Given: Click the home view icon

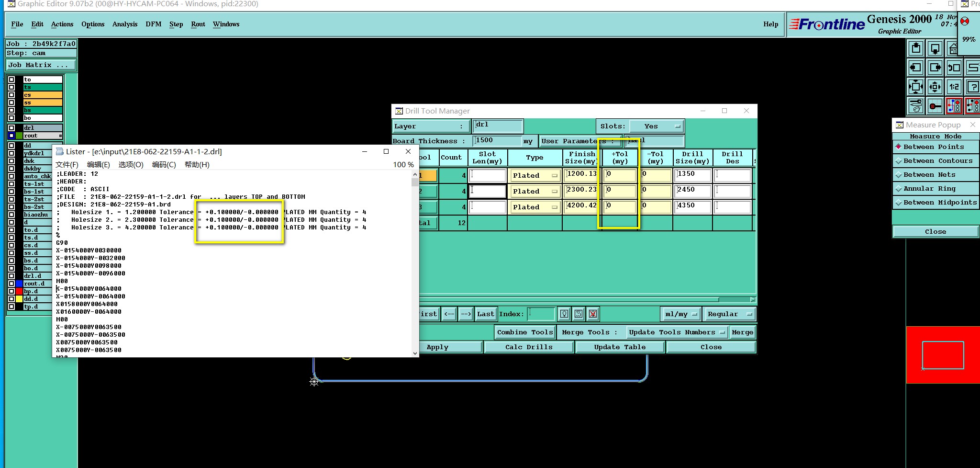Looking at the screenshot, I should 952,48.
